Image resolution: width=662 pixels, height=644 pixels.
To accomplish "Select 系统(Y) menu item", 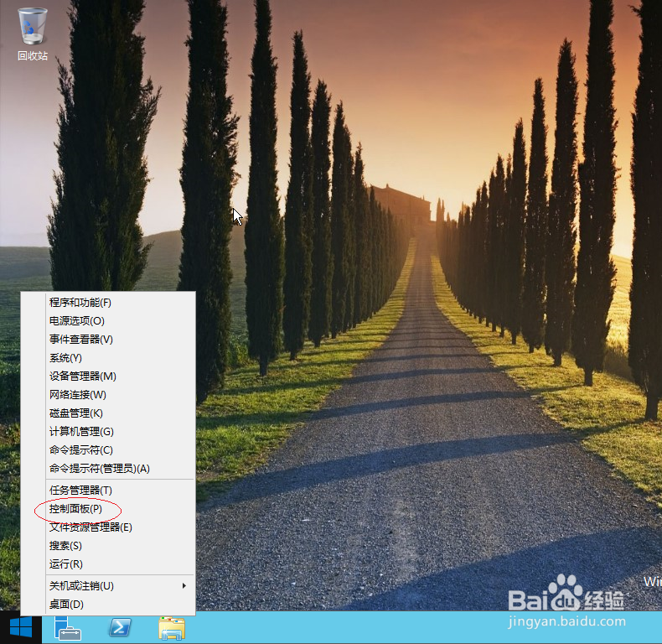I will tap(108, 358).
